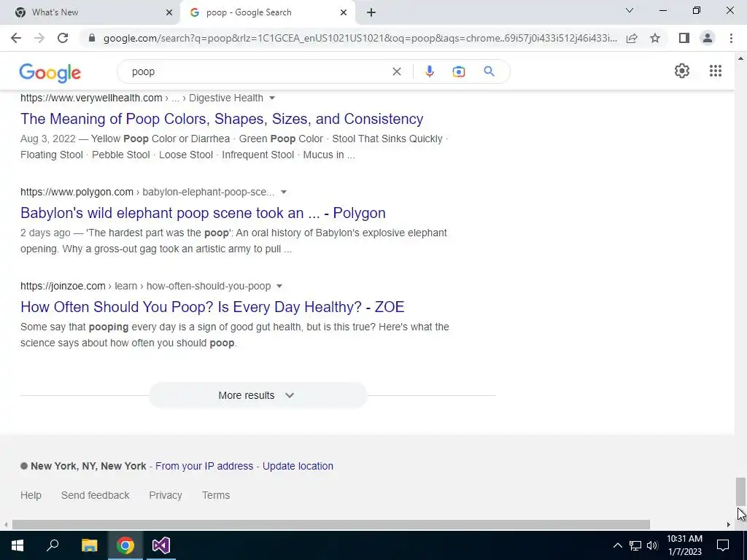This screenshot has width=747, height=560.
Task: Expand verywellhealth.com result options arrow
Action: (x=272, y=98)
